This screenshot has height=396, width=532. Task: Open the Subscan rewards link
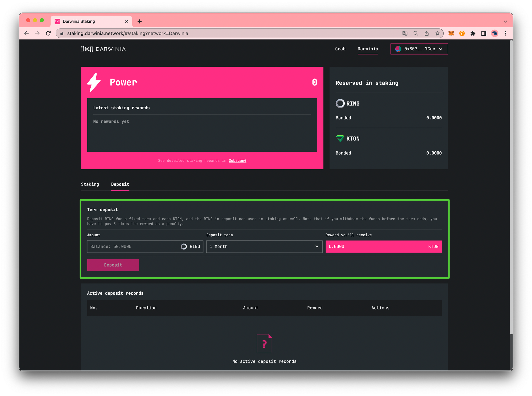coord(237,161)
